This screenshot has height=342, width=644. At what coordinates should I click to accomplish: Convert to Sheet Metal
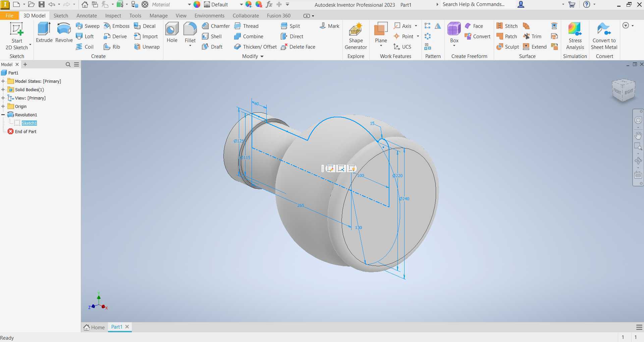[x=604, y=36]
